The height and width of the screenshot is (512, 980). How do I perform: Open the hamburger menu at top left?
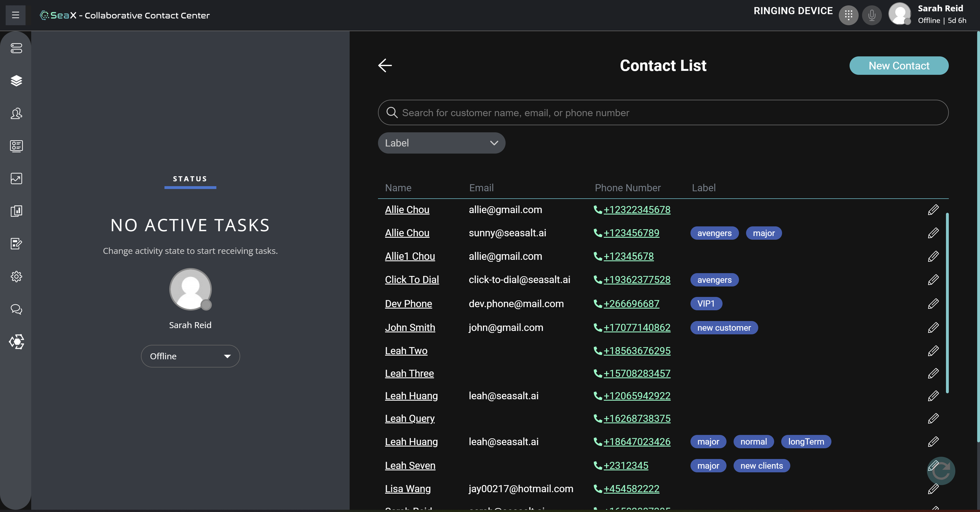(15, 15)
